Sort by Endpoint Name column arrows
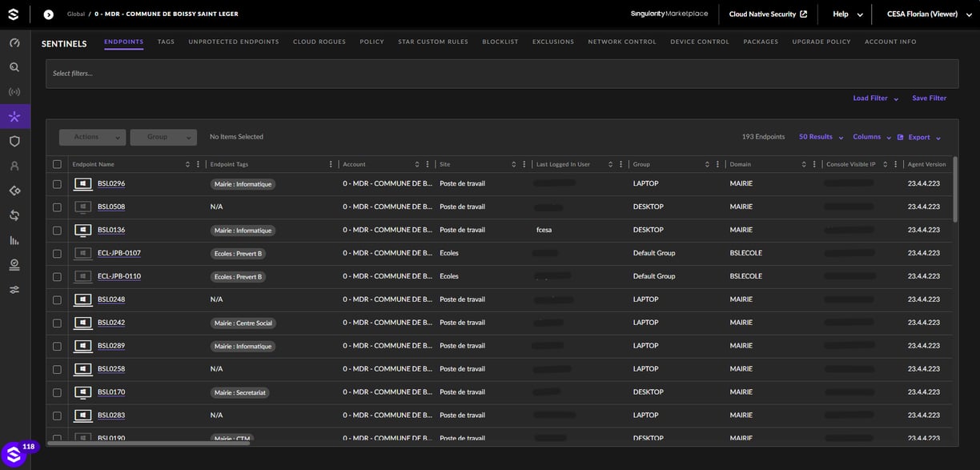The width and height of the screenshot is (980, 470). [187, 164]
